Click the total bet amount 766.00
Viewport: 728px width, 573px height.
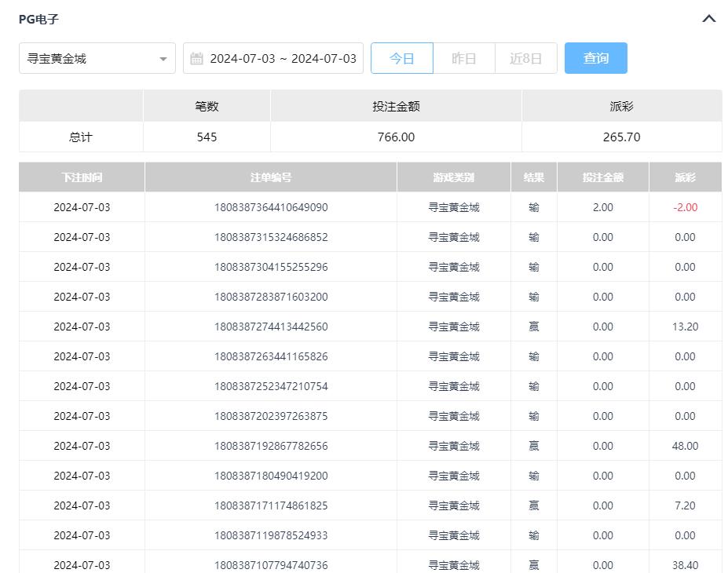[396, 137]
